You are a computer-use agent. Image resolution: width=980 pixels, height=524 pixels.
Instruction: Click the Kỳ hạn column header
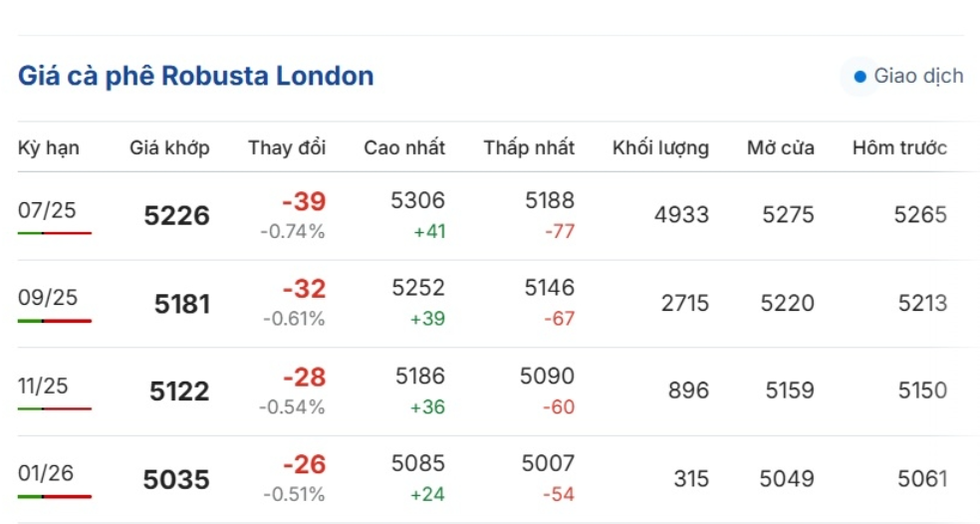coord(49,148)
